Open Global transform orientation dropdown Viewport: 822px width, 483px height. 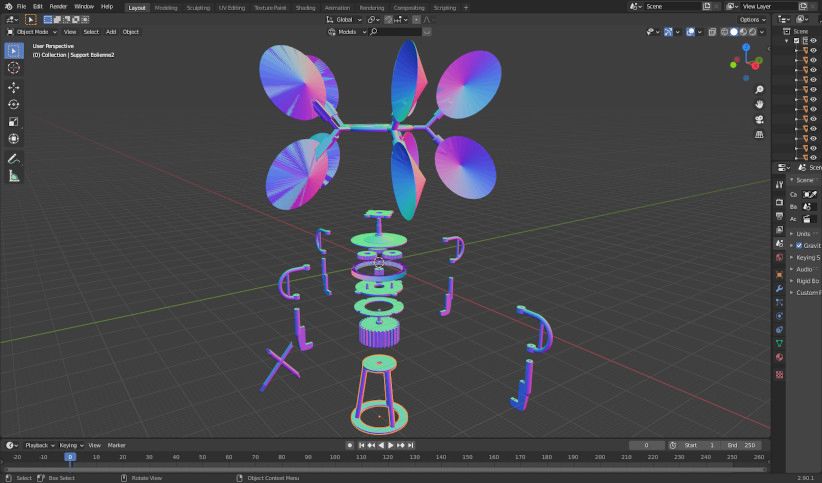(x=344, y=19)
